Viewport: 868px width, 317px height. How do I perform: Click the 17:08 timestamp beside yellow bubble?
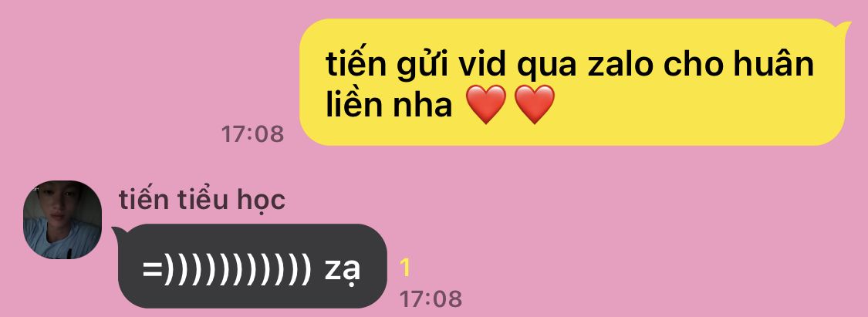(252, 134)
